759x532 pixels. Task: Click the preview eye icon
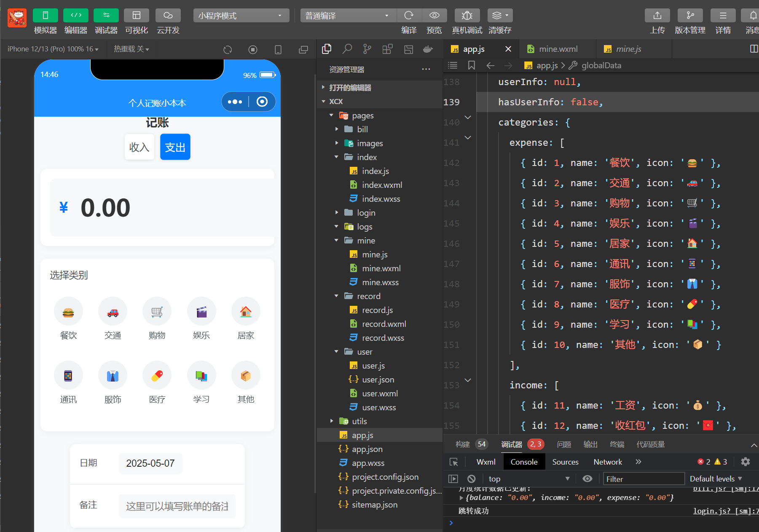pos(434,16)
